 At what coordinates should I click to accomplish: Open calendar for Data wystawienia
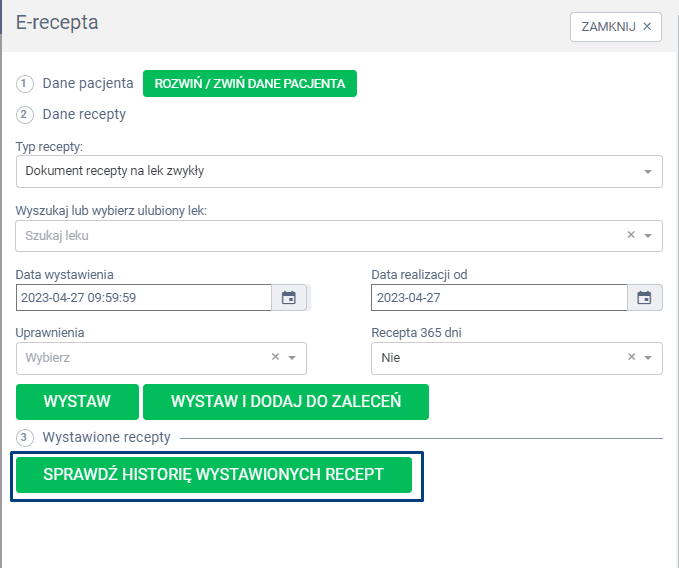[x=289, y=298]
